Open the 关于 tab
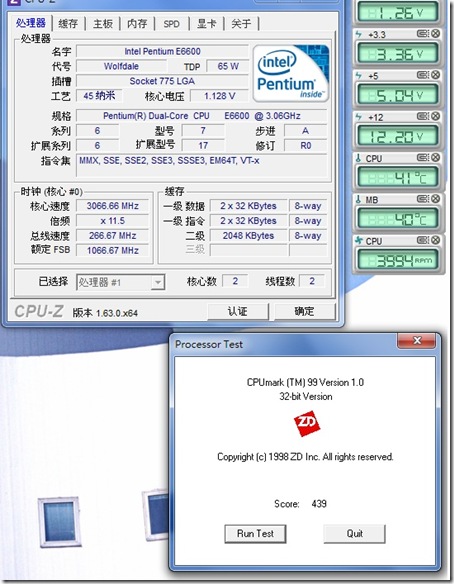 point(241,24)
